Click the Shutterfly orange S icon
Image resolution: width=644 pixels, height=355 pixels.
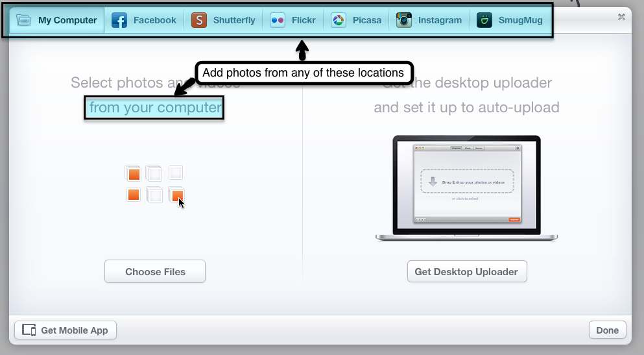click(x=199, y=20)
